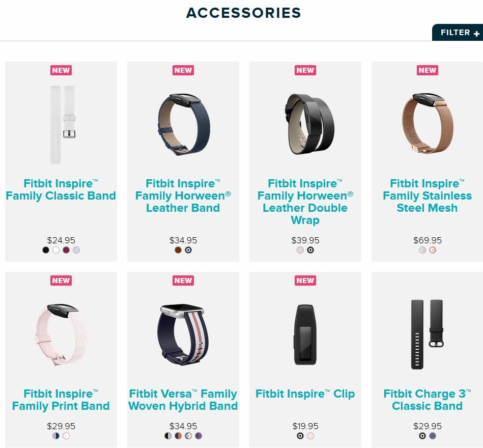This screenshot has width=483, height=448.
Task: Select silver swatch for Stainless Steel Mesh
Action: click(422, 250)
